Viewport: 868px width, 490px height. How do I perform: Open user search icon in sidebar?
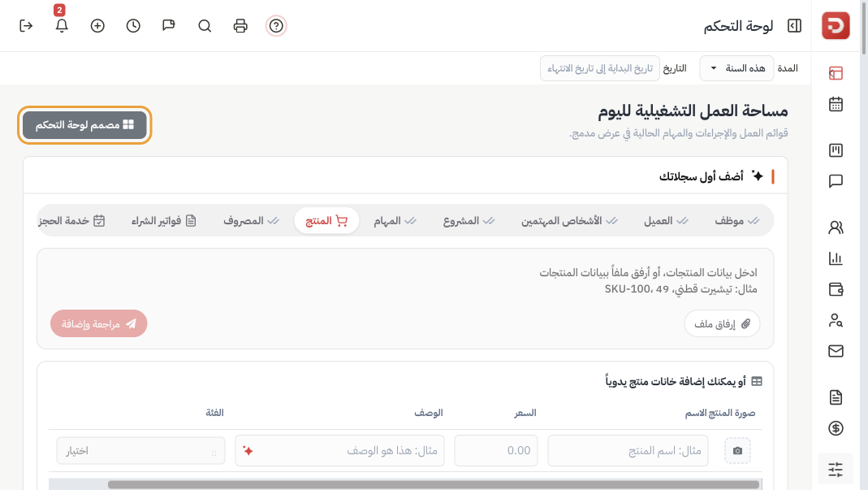836,320
